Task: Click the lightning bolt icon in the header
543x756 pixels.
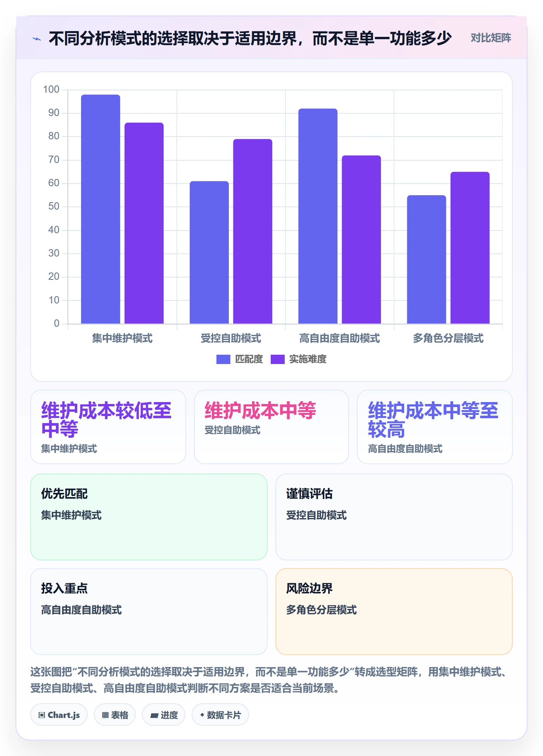Action: coord(37,39)
